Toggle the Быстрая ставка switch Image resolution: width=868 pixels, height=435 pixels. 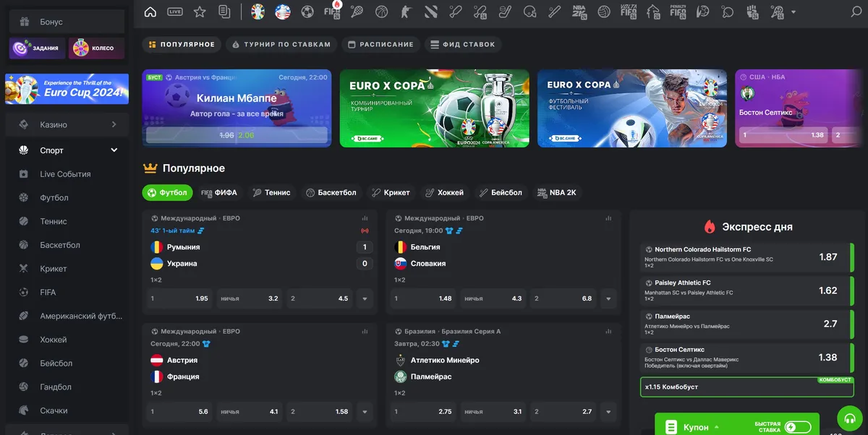click(x=797, y=428)
